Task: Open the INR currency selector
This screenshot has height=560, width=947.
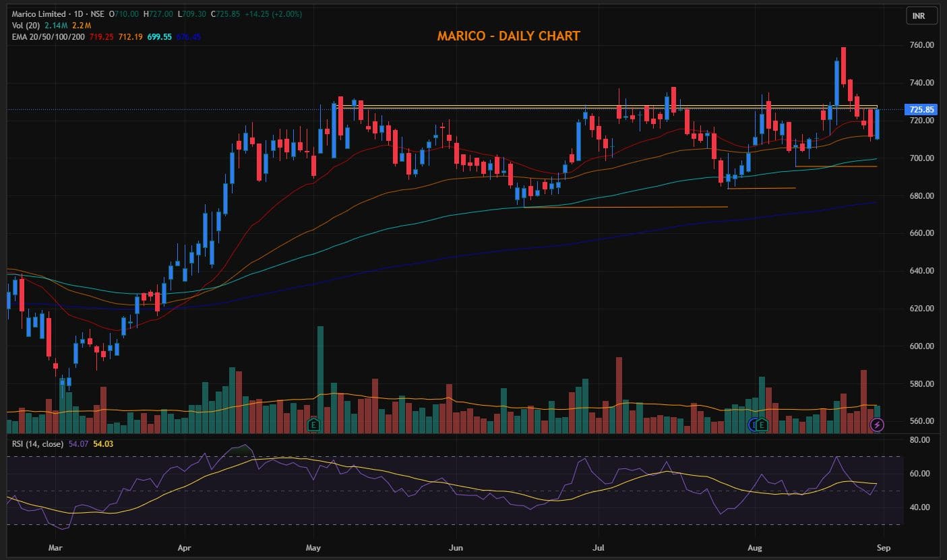Action: tap(918, 15)
